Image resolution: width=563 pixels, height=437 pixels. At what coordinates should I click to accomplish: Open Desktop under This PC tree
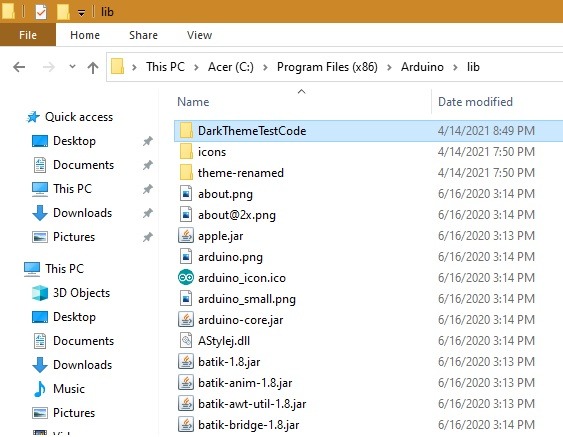click(74, 317)
